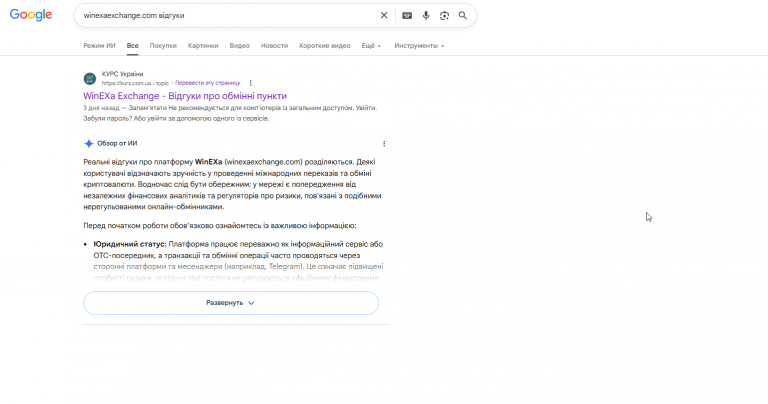Screen dimensions: 768x404
Task: Select the Все results tab
Action: coord(133,46)
